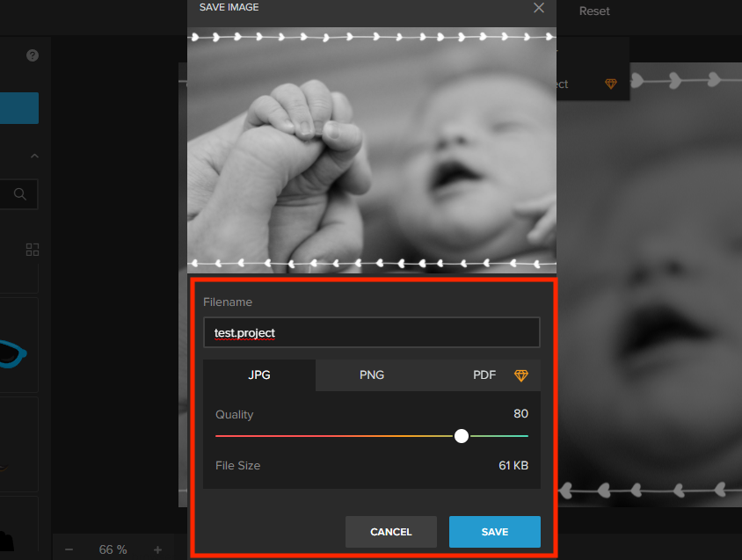Switch to JPG format tab

(x=259, y=375)
